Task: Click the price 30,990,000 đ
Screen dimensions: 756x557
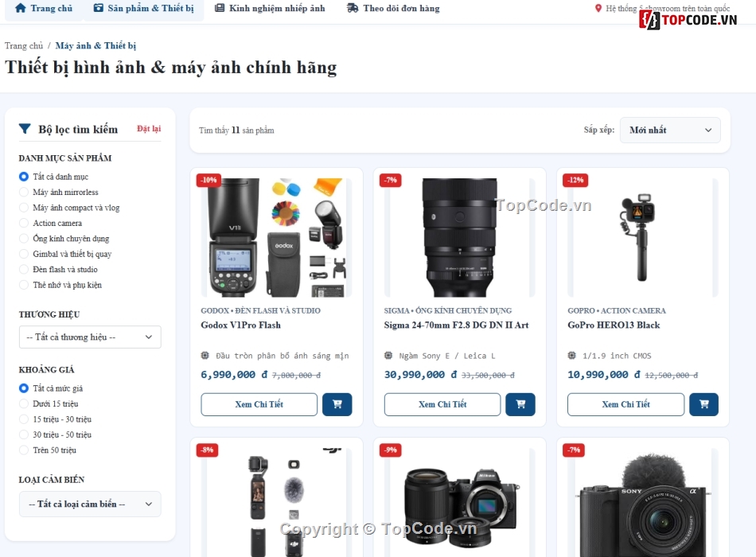Action: (420, 375)
